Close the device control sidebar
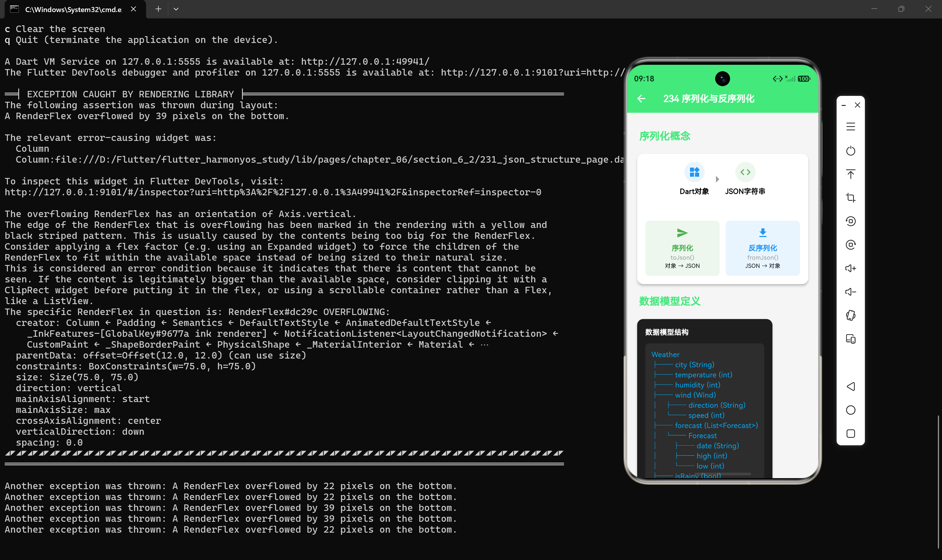The width and height of the screenshot is (942, 560). click(857, 105)
